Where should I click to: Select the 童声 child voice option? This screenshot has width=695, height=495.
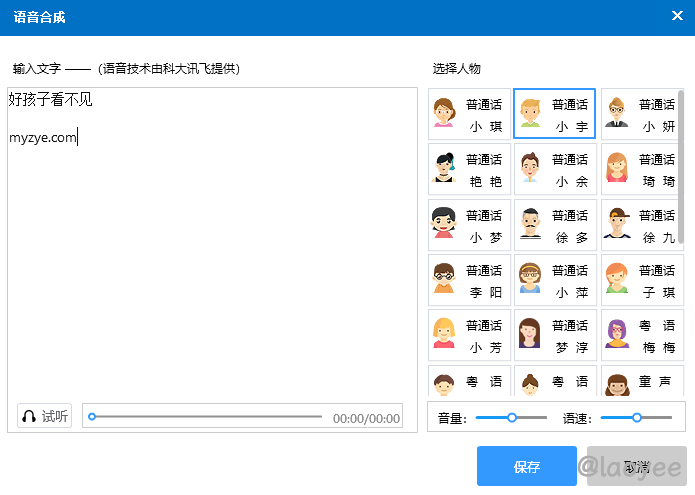tap(641, 382)
